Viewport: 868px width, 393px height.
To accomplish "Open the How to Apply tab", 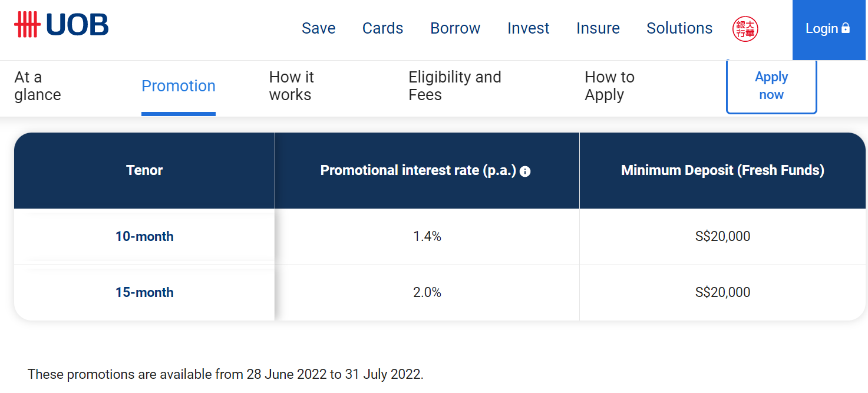I will pos(609,86).
